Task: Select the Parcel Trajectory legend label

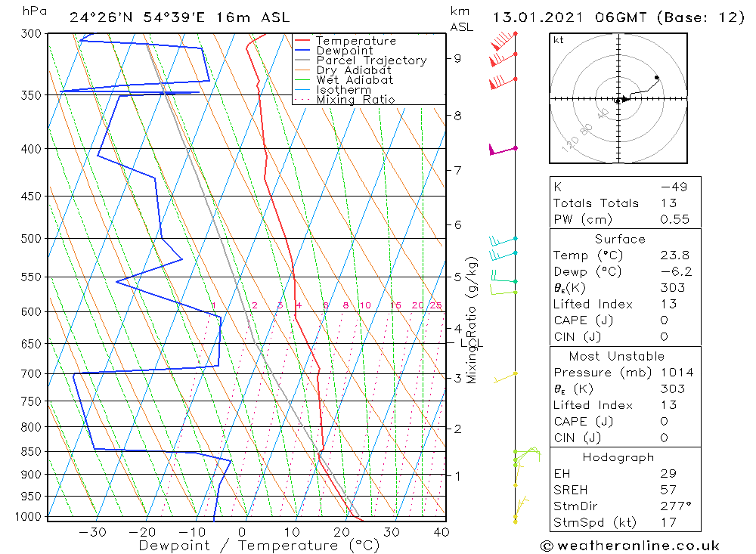Action: [x=371, y=60]
